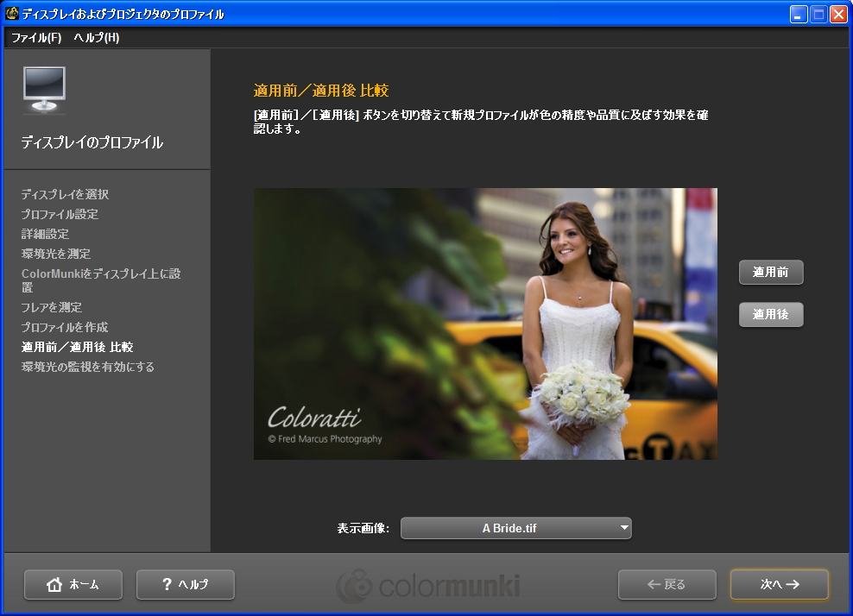This screenshot has height=616, width=853.
Task: Toggle the 適用後 (after) comparison view
Action: 770,315
